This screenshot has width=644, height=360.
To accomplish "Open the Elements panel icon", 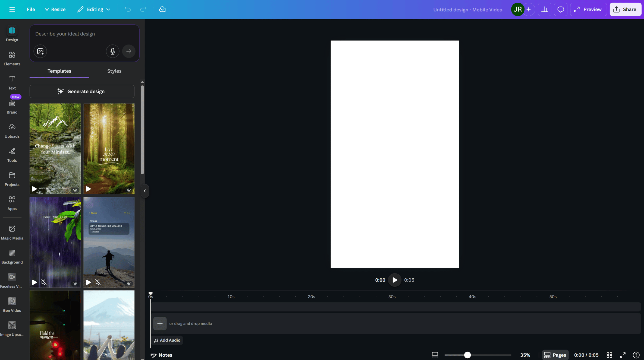I will point(12,58).
